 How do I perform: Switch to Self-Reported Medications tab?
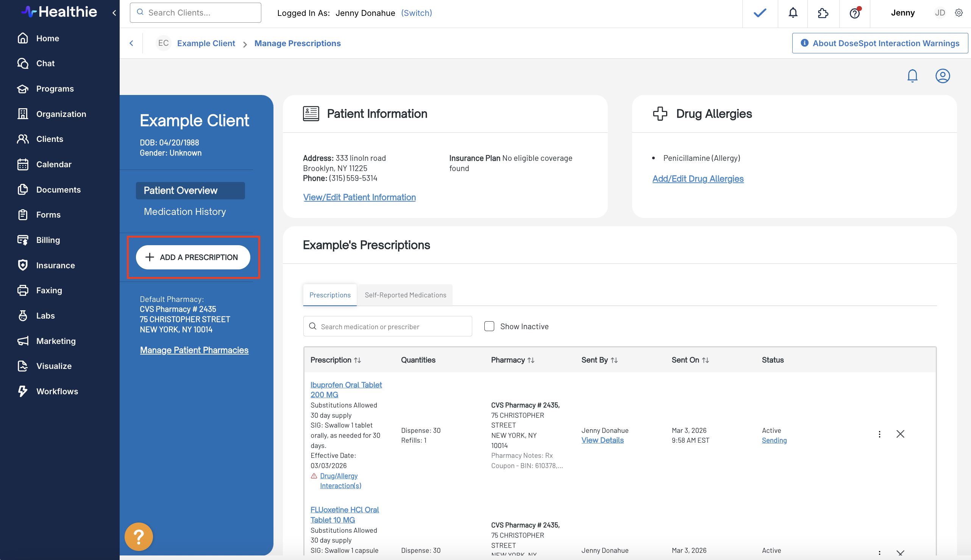click(405, 295)
